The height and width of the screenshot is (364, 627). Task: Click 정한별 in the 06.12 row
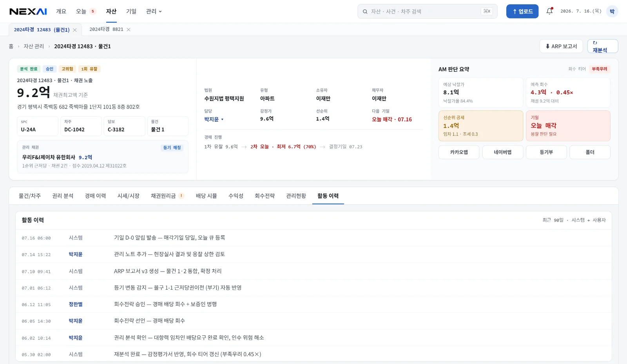[76, 305]
